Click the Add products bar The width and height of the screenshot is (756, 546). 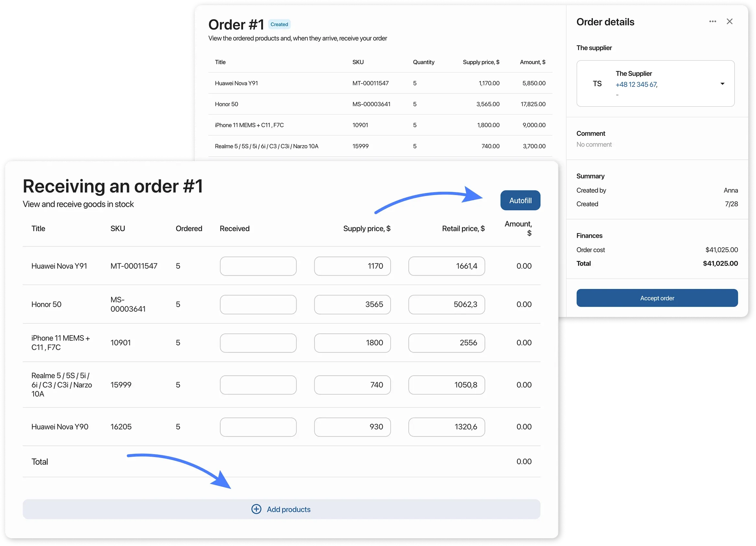[281, 509]
